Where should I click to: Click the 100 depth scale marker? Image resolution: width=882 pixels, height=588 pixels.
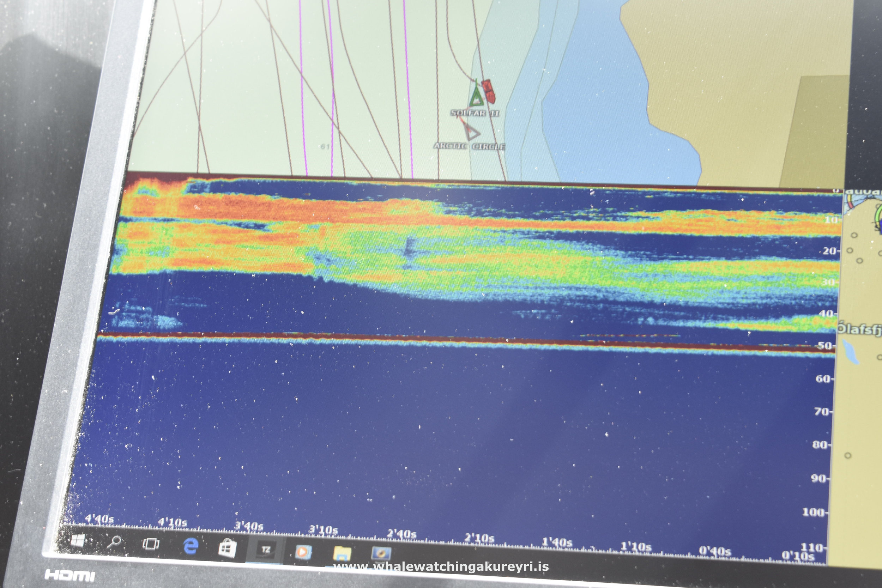[813, 512]
